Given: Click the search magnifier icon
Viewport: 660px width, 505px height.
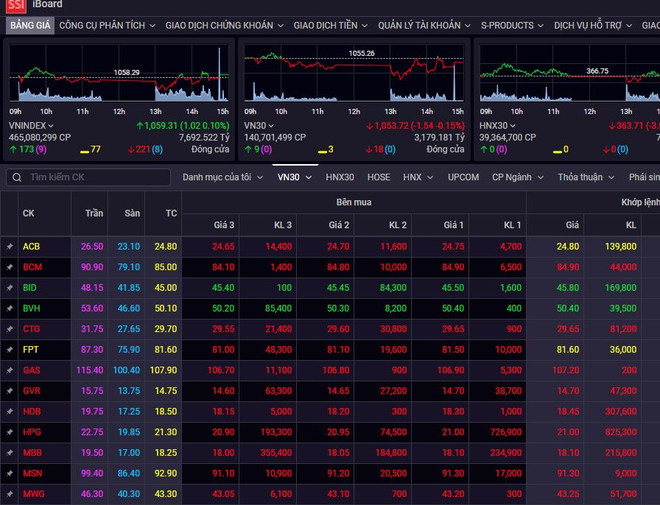Looking at the screenshot, I should [17, 177].
